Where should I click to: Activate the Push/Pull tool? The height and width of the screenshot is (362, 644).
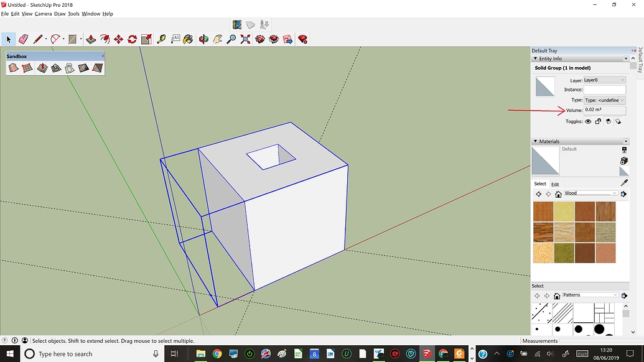pos(90,39)
